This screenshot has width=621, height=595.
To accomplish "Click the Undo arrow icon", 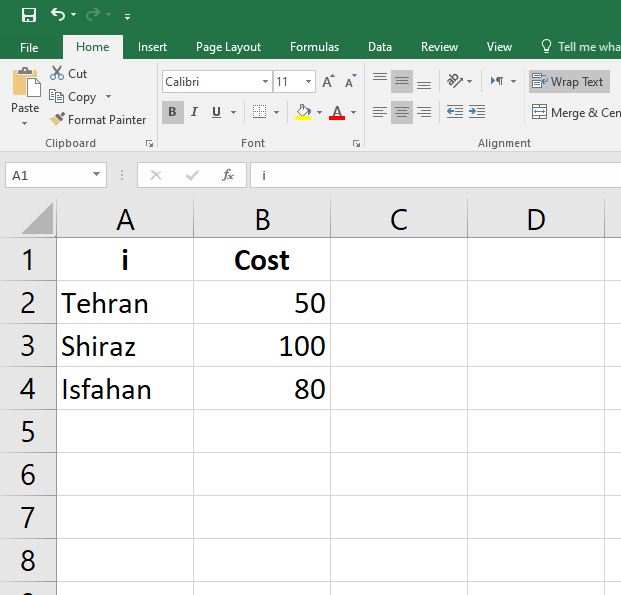I will point(58,15).
